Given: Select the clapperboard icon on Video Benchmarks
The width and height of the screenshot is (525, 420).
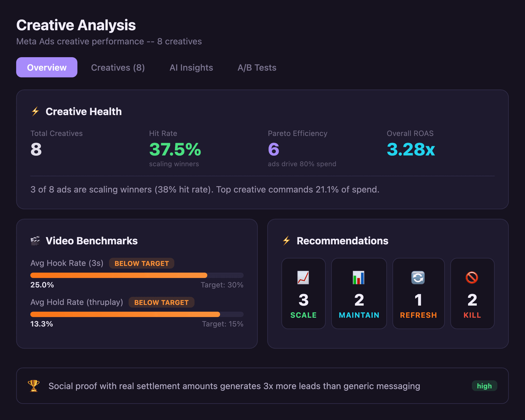Looking at the screenshot, I should point(35,241).
